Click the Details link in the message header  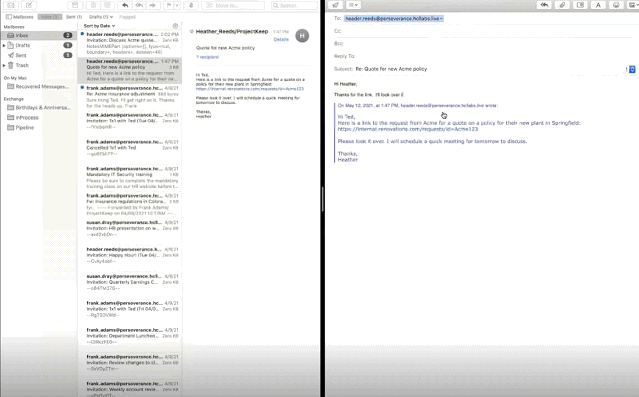[x=281, y=40]
